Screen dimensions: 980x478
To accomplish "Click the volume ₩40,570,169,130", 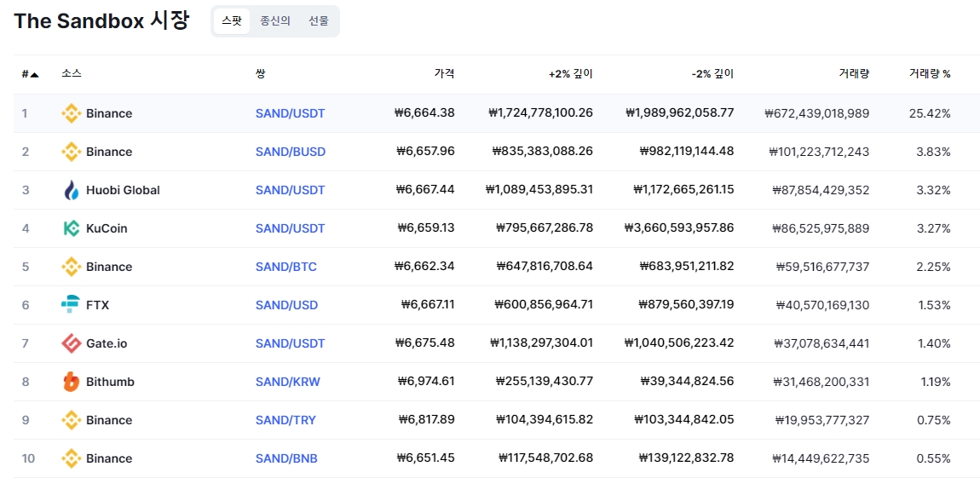I will (822, 305).
